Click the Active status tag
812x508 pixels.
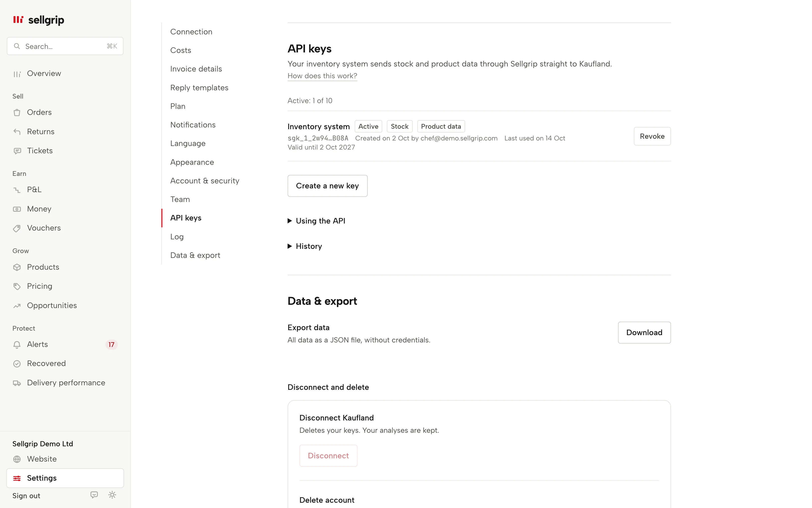368,126
